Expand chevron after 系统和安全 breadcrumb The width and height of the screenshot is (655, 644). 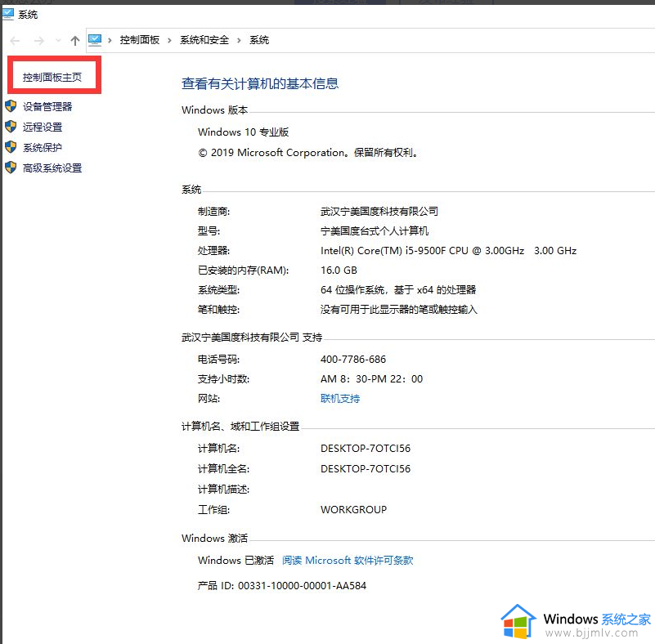click(x=239, y=41)
